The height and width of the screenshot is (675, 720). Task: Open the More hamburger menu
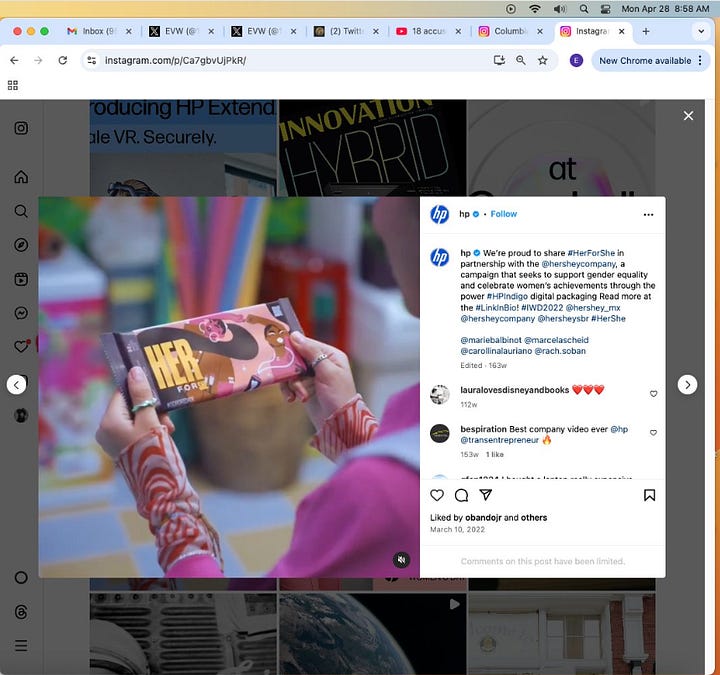tap(21, 646)
